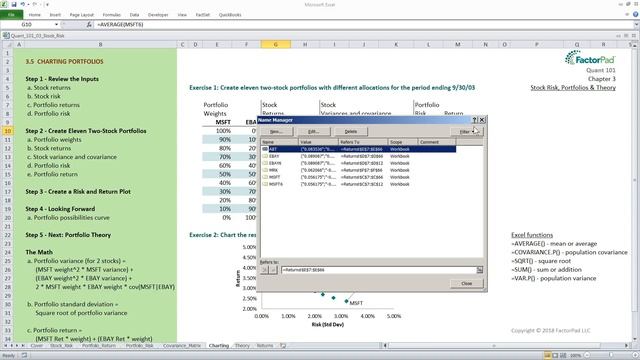Click the Excel application icon at top-left

pos(4,4)
